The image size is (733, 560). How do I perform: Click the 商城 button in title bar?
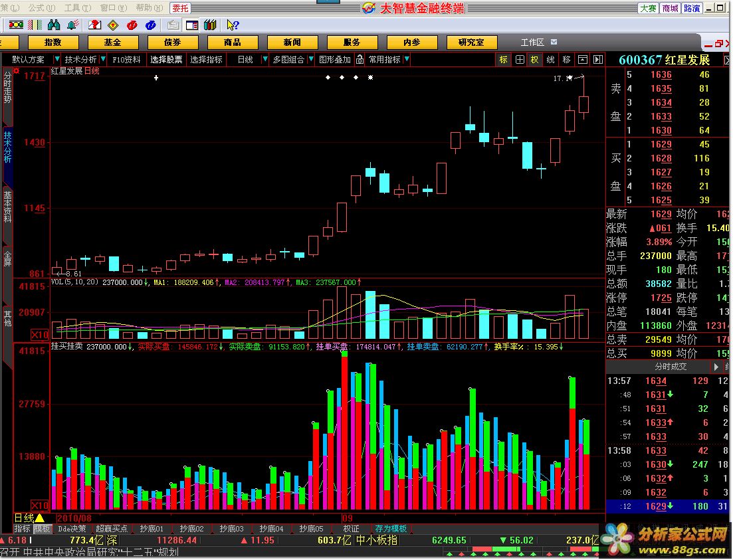671,8
